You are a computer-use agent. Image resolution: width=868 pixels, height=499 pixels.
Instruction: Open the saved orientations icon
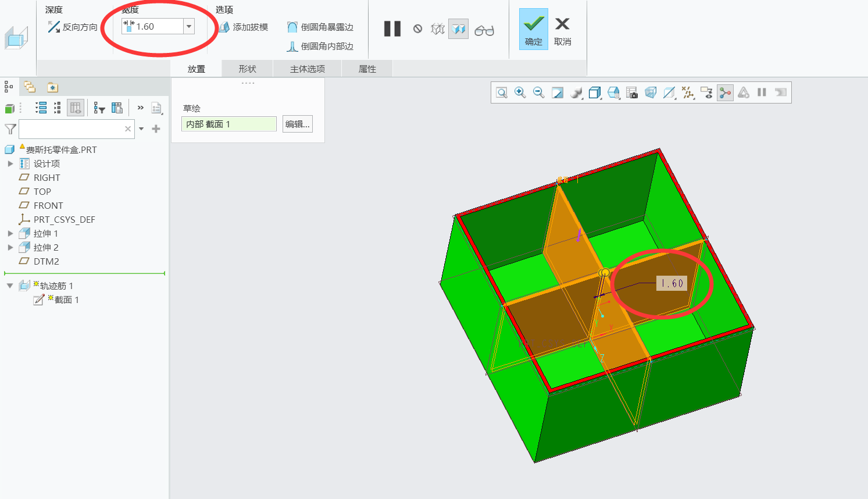click(x=613, y=92)
